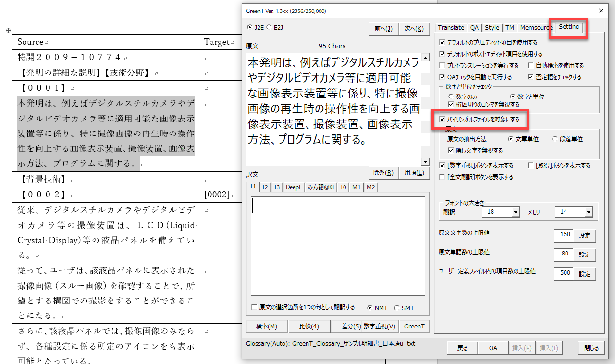615x364 pixels.
Task: Open the メモリ font size dropdown
Action: 589,212
